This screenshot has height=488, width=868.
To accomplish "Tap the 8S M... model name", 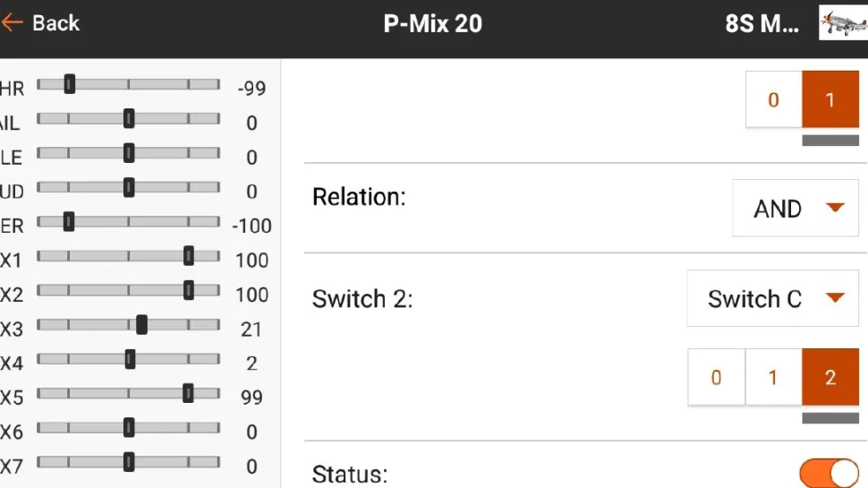I will 762,24.
